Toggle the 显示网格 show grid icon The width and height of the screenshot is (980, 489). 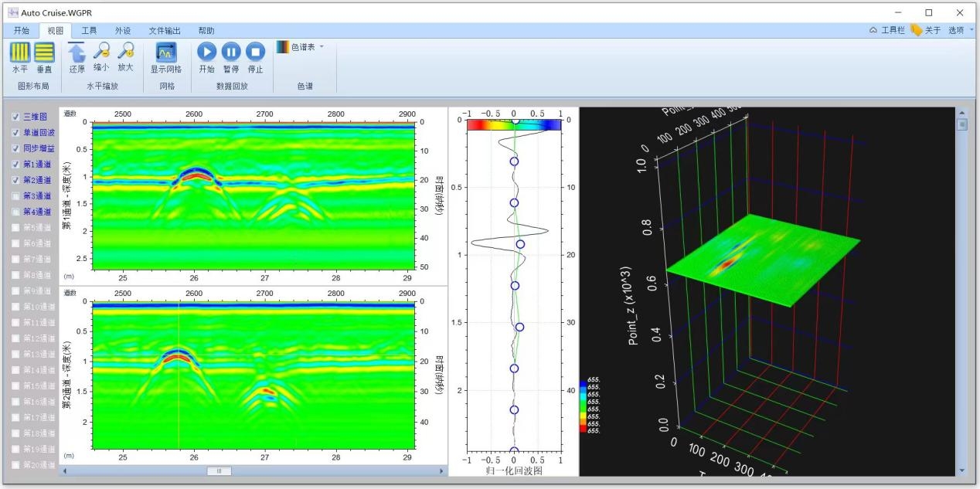coord(166,53)
